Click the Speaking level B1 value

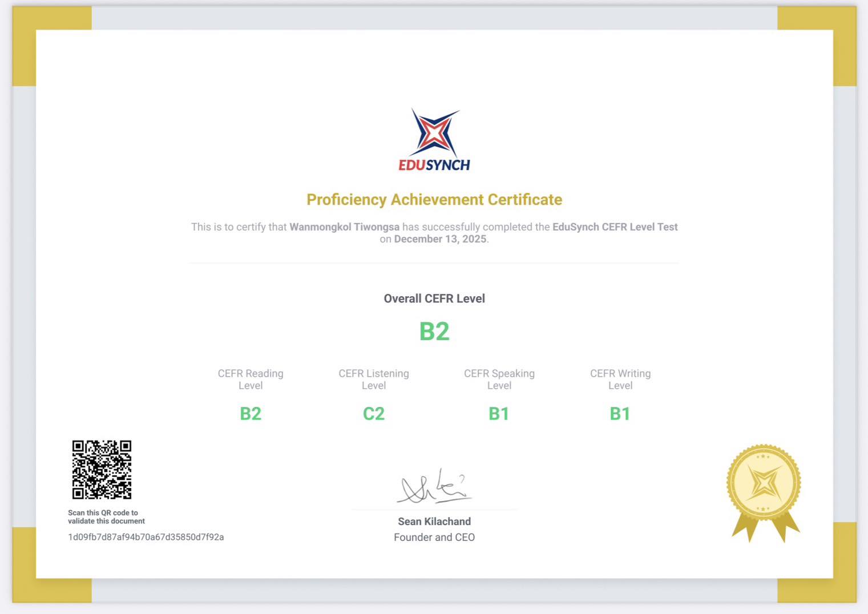(x=499, y=414)
